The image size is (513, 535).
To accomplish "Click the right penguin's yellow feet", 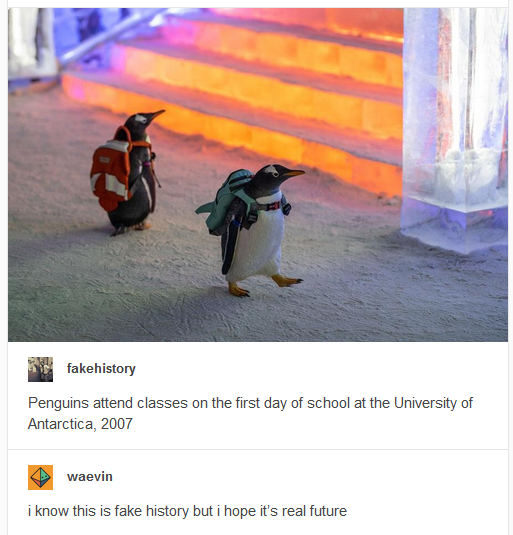I will tap(264, 286).
